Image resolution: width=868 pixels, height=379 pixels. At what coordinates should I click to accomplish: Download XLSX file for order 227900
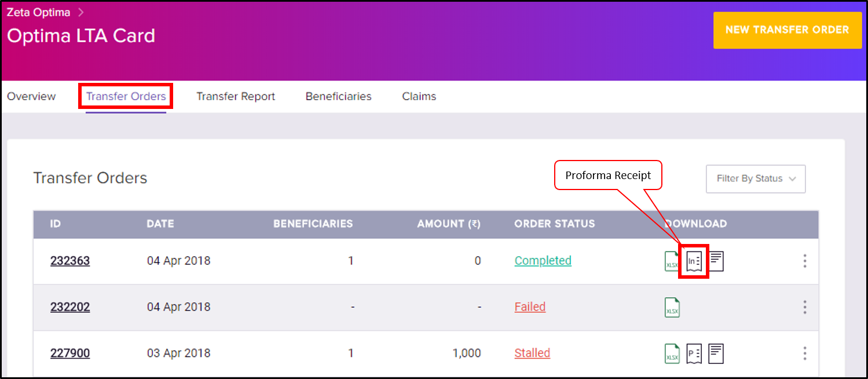672,354
